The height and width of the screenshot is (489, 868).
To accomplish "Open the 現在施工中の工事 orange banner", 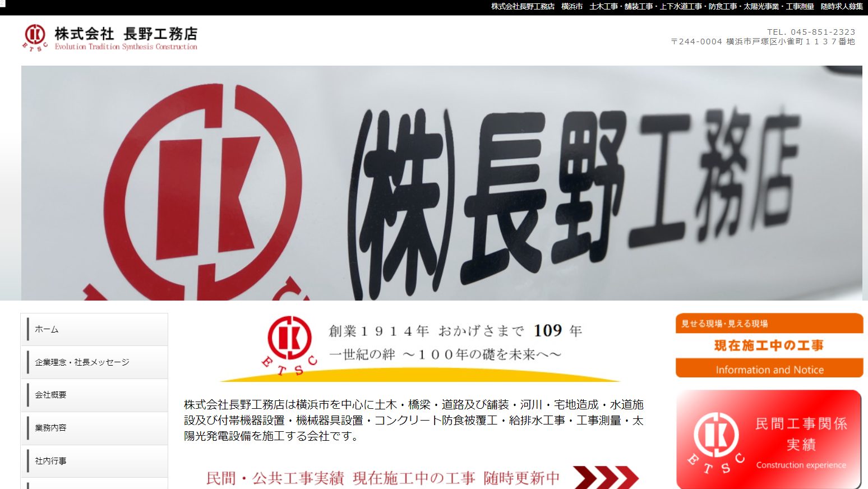I will pyautogui.click(x=769, y=345).
